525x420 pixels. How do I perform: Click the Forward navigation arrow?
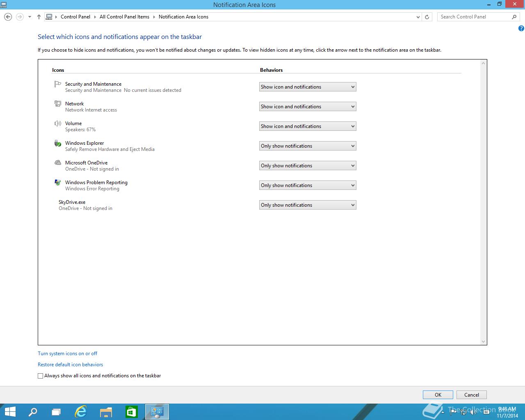pyautogui.click(x=20, y=17)
